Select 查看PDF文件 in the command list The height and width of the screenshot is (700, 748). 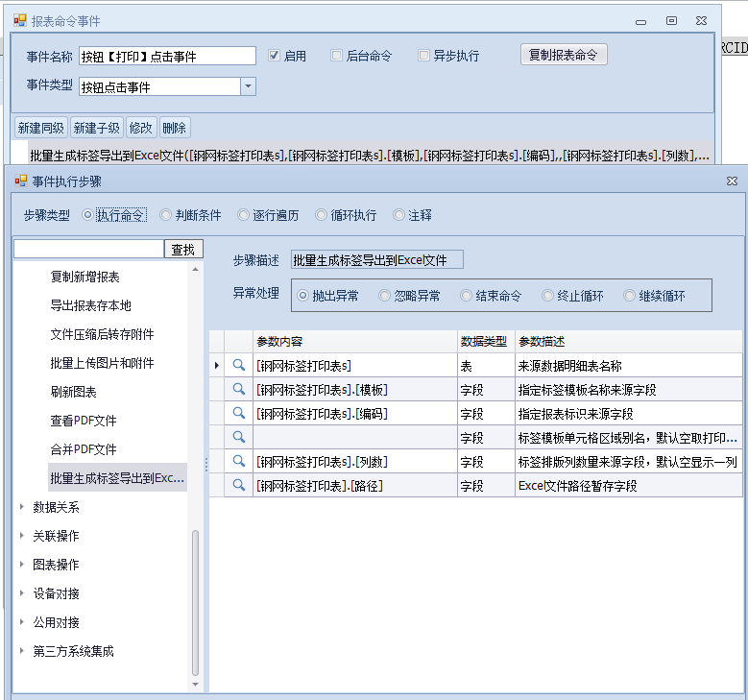[x=84, y=421]
